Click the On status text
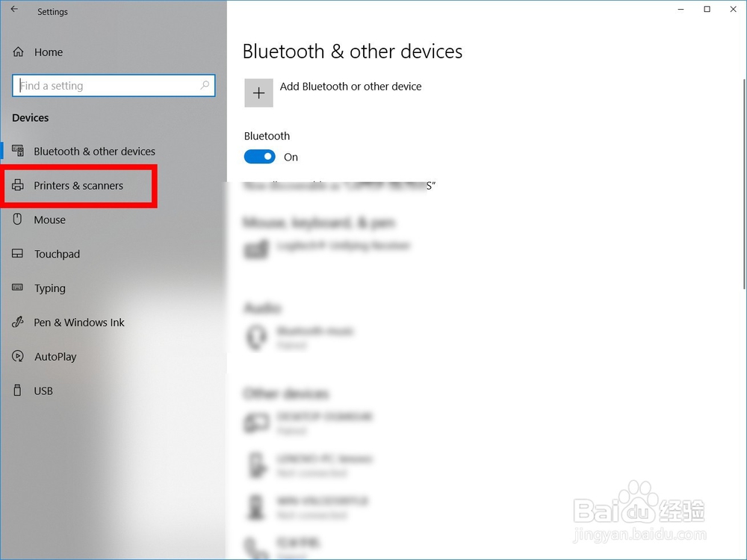 pos(291,157)
